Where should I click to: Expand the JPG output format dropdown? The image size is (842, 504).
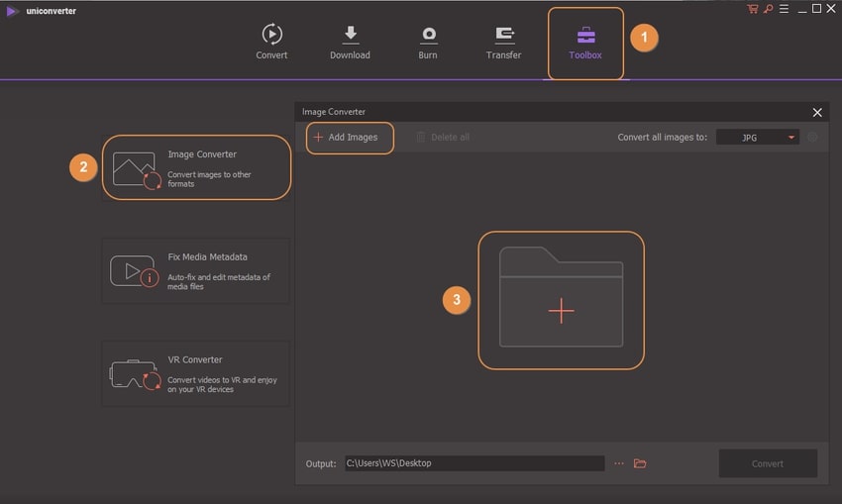click(757, 138)
